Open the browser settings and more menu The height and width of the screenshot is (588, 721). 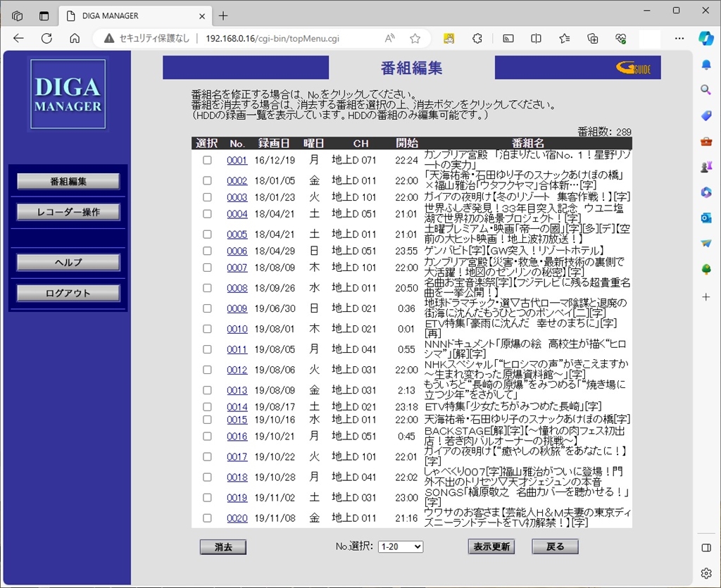point(679,39)
